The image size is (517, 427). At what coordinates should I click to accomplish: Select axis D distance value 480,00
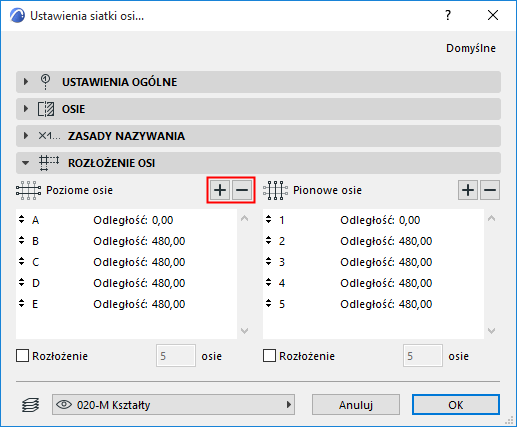(169, 283)
